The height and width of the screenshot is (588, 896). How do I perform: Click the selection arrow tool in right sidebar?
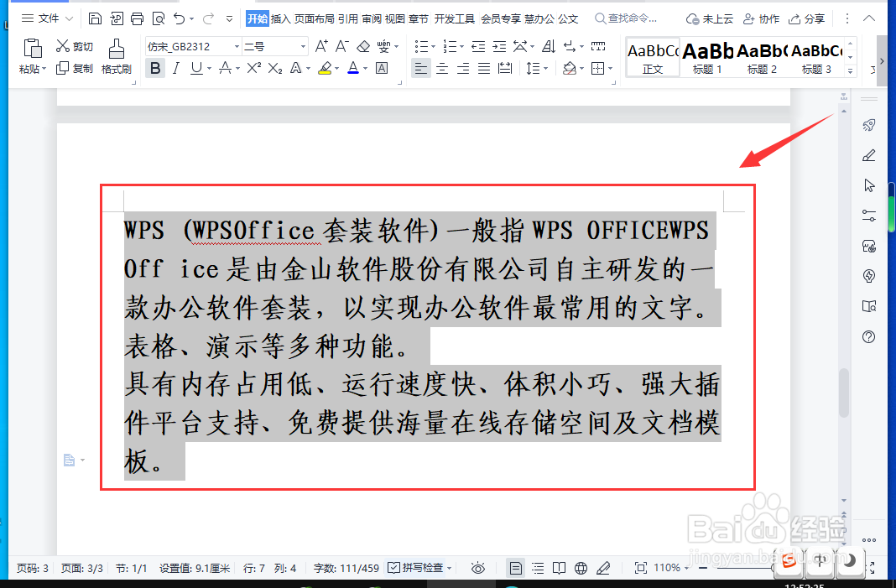868,185
